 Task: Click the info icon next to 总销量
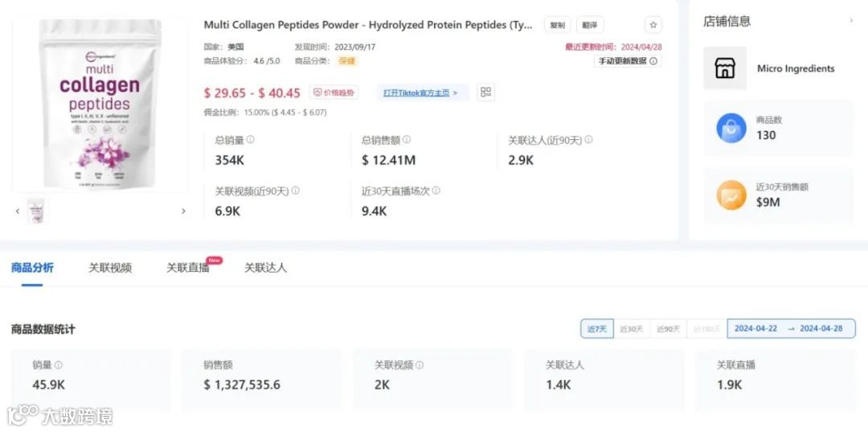[251, 140]
